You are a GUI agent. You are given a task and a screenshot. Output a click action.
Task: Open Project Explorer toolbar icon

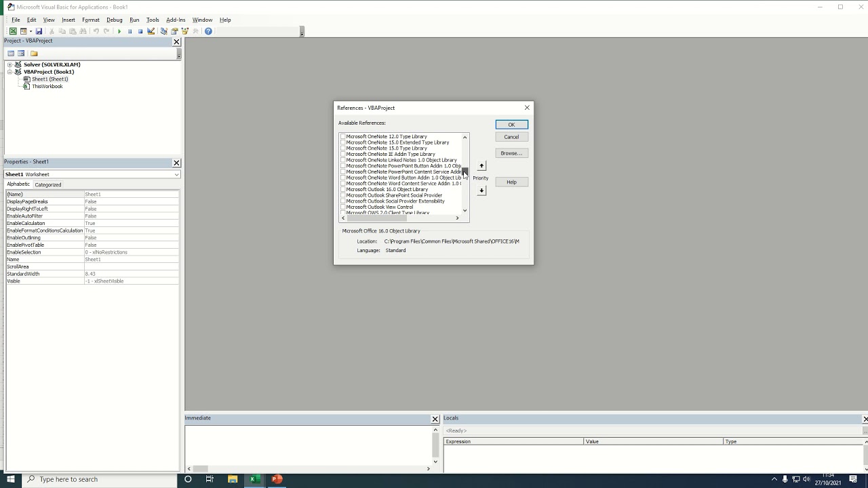pyautogui.click(x=163, y=31)
